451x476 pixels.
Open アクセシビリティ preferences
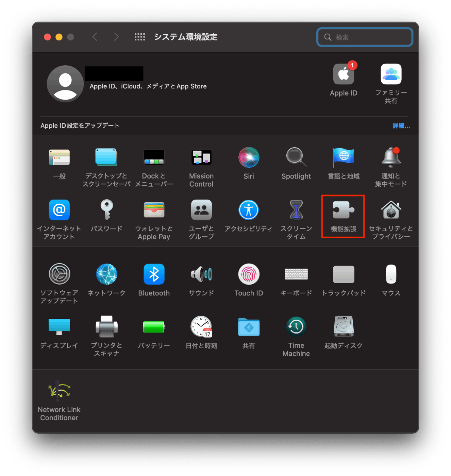tap(249, 210)
